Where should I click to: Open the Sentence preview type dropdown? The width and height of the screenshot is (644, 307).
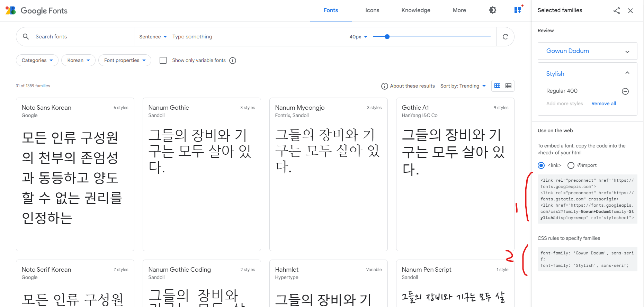pyautogui.click(x=153, y=37)
